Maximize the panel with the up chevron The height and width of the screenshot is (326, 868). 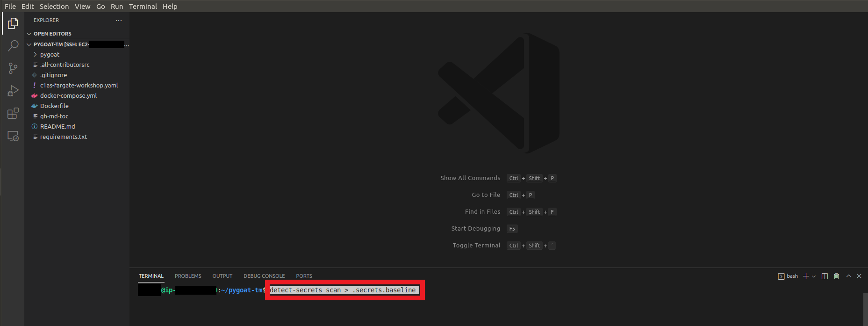tap(849, 276)
